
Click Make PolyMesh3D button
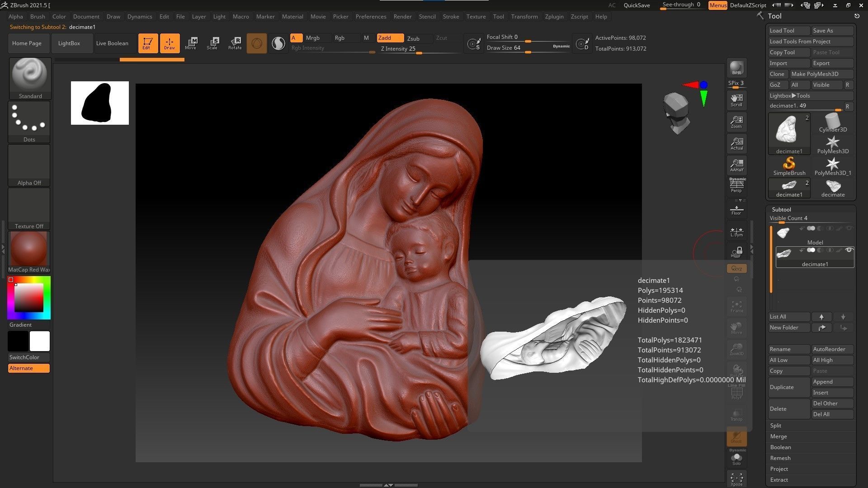[x=821, y=74]
